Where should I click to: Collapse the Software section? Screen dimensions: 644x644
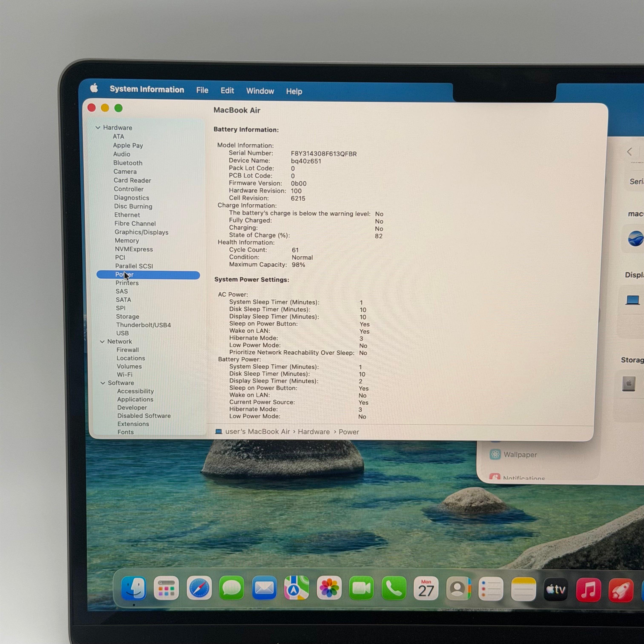pyautogui.click(x=103, y=383)
